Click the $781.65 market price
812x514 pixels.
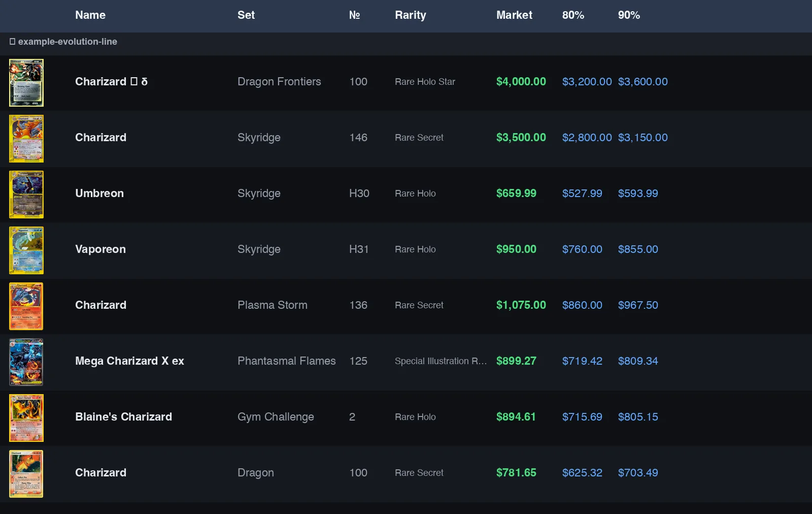516,473
